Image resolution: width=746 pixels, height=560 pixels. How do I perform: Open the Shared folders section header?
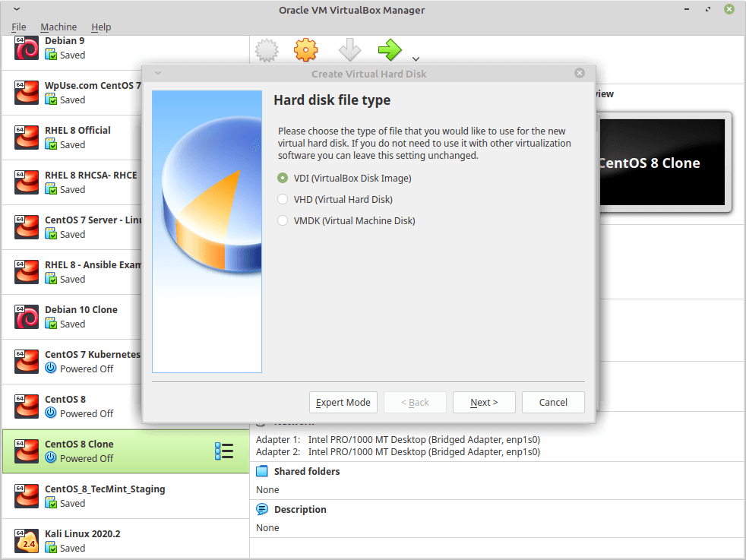(x=307, y=472)
